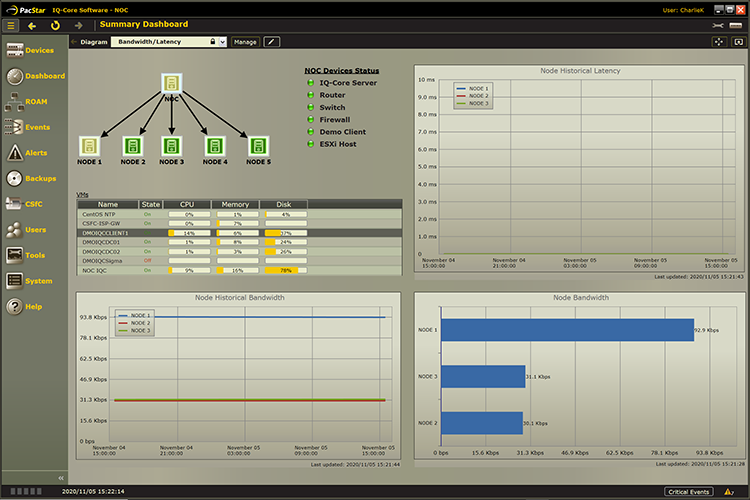Open the hamburger menu in the title bar
The image size is (750, 500).
click(11, 26)
